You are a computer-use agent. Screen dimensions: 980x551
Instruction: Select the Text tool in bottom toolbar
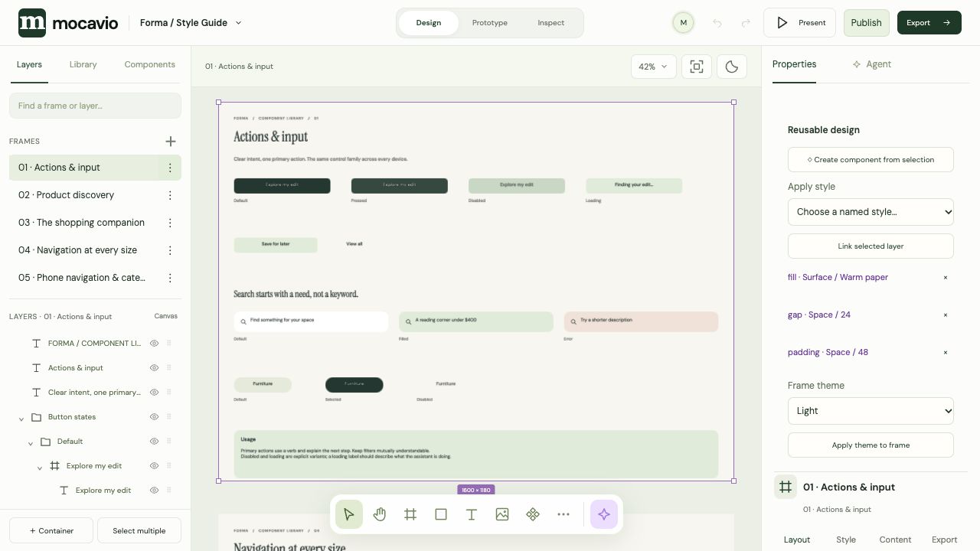472,514
